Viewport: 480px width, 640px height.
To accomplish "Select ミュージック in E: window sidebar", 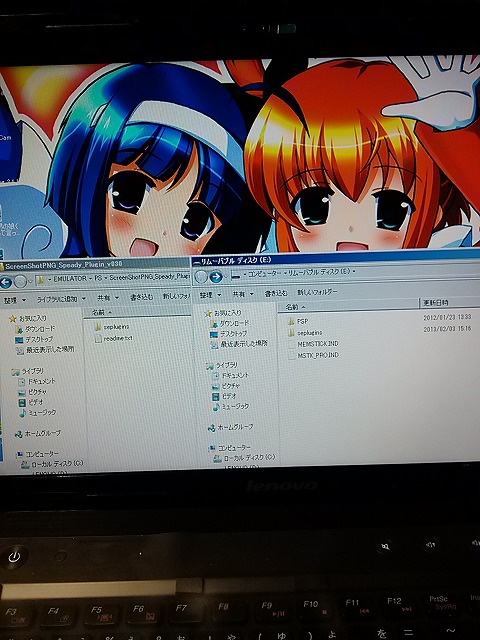I will click(x=235, y=407).
